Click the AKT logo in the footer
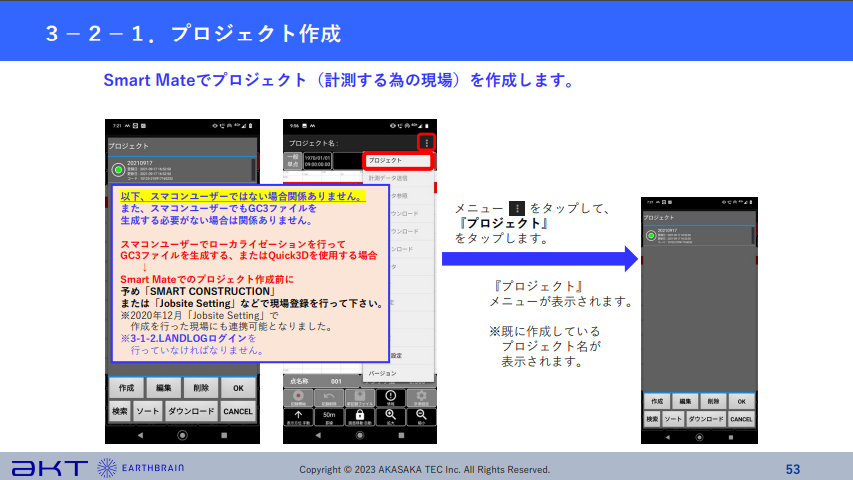This screenshot has height=480, width=853. [50, 468]
